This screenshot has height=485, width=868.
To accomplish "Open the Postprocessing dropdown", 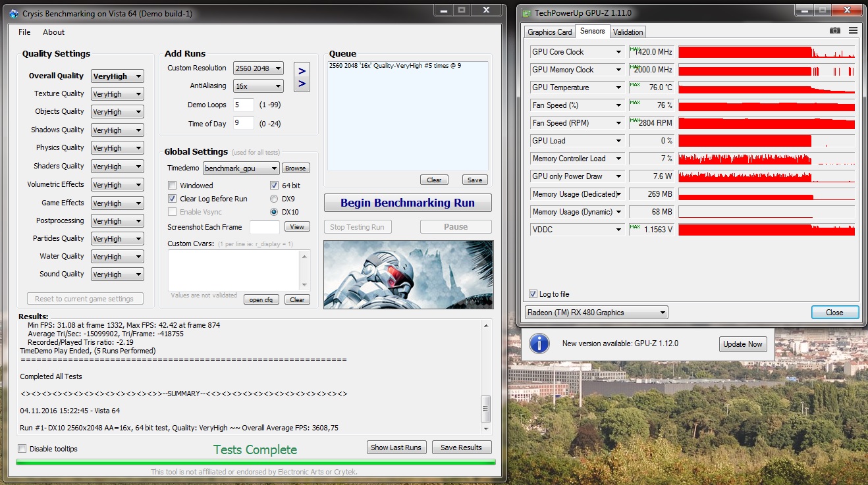I will (117, 221).
